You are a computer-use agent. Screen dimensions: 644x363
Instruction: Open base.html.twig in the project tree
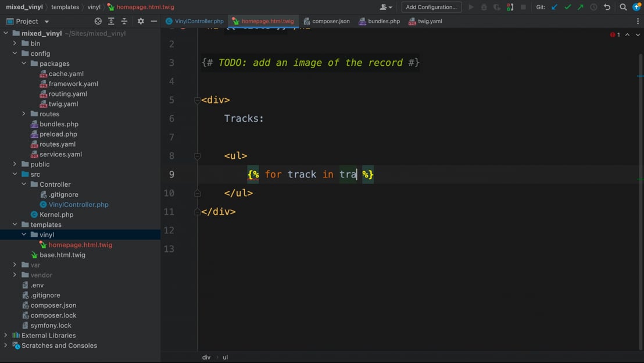[x=62, y=255]
